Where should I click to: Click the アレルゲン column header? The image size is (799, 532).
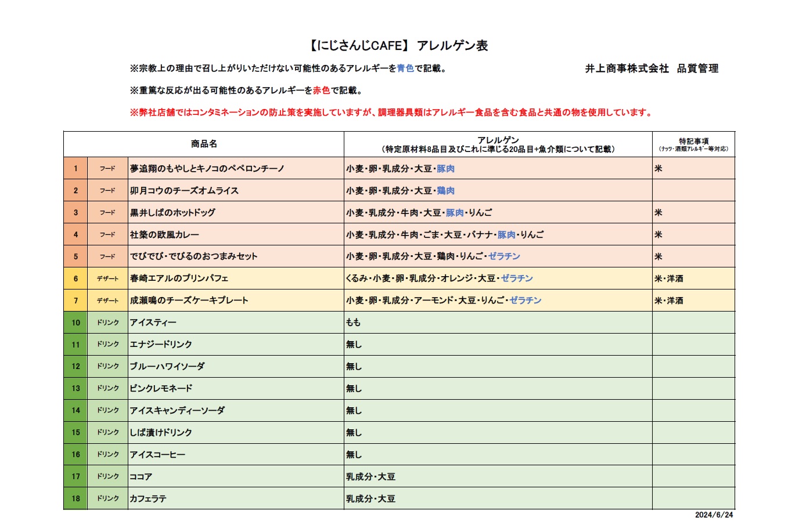click(x=498, y=144)
